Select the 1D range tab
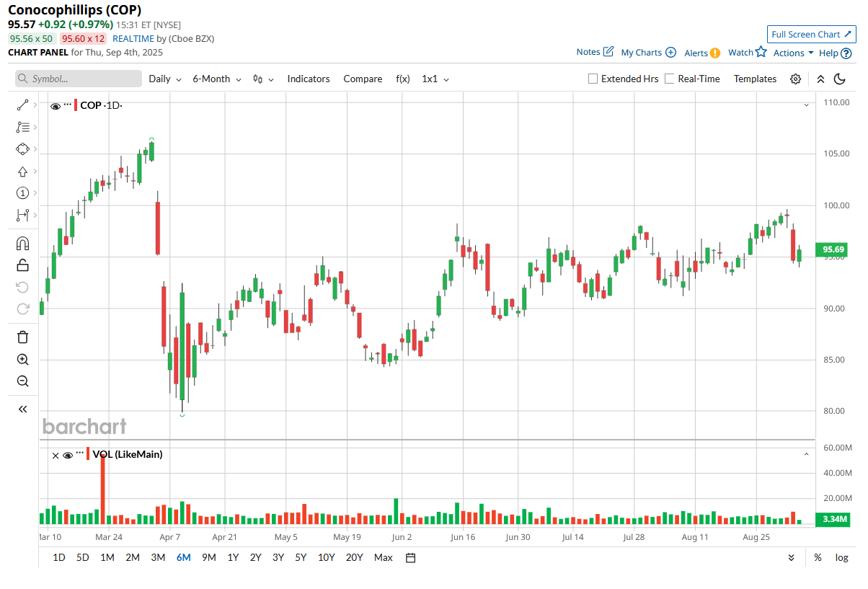Image resolution: width=868 pixels, height=589 pixels. [x=59, y=557]
